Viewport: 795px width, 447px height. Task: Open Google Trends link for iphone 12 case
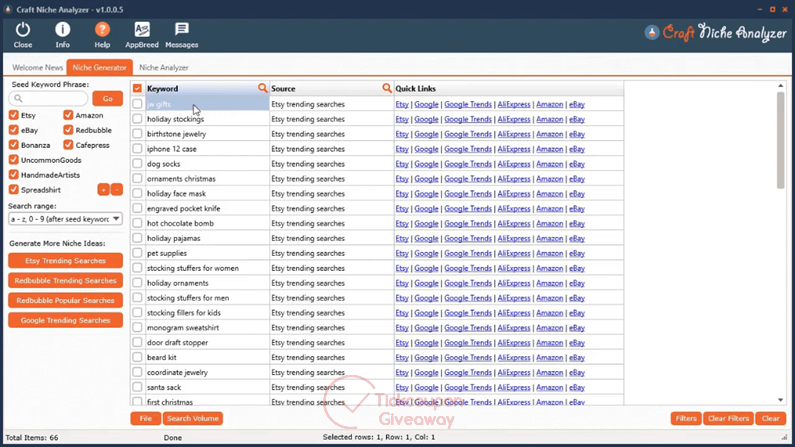coord(468,149)
